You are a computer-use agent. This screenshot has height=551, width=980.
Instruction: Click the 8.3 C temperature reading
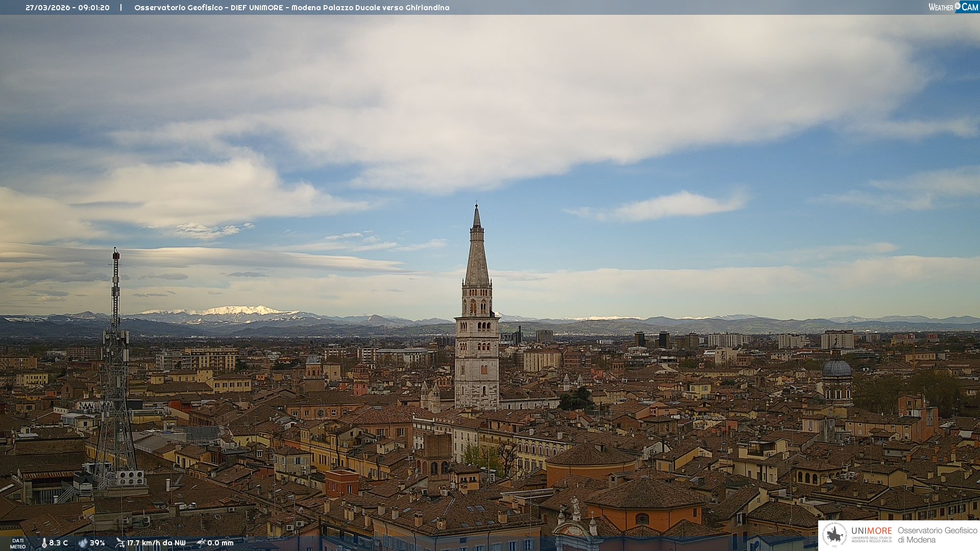click(59, 543)
